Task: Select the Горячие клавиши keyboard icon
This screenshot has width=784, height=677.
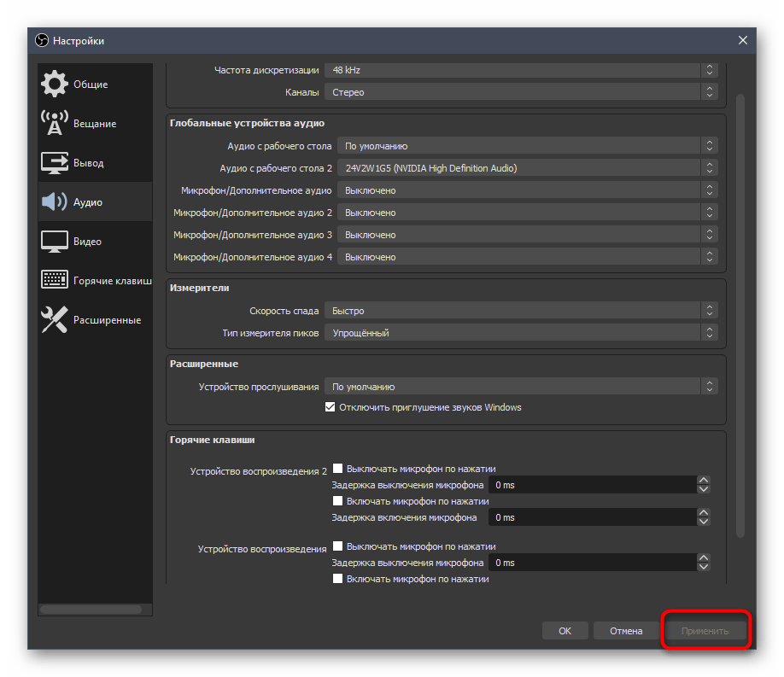Action: (55, 281)
